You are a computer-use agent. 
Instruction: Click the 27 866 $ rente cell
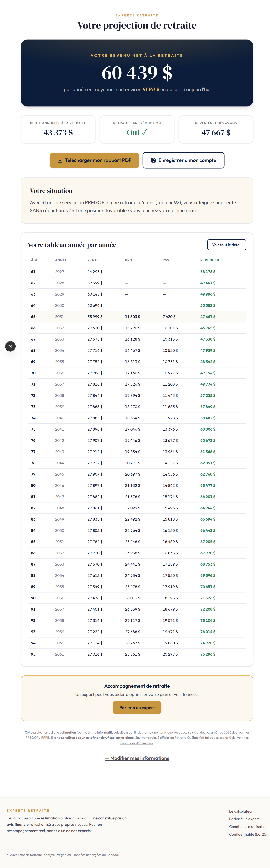pyautogui.click(x=95, y=407)
